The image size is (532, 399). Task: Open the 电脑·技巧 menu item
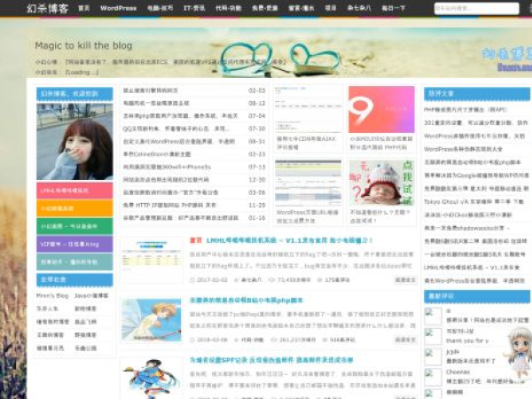coord(160,8)
